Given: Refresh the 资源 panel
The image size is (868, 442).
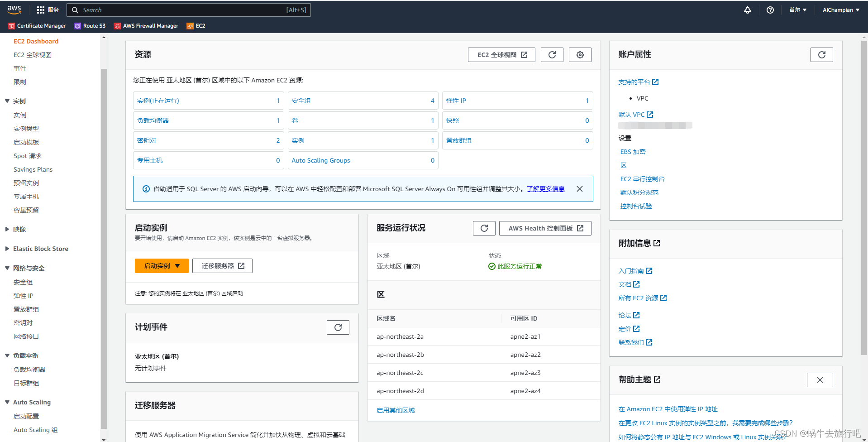Looking at the screenshot, I should 552,54.
